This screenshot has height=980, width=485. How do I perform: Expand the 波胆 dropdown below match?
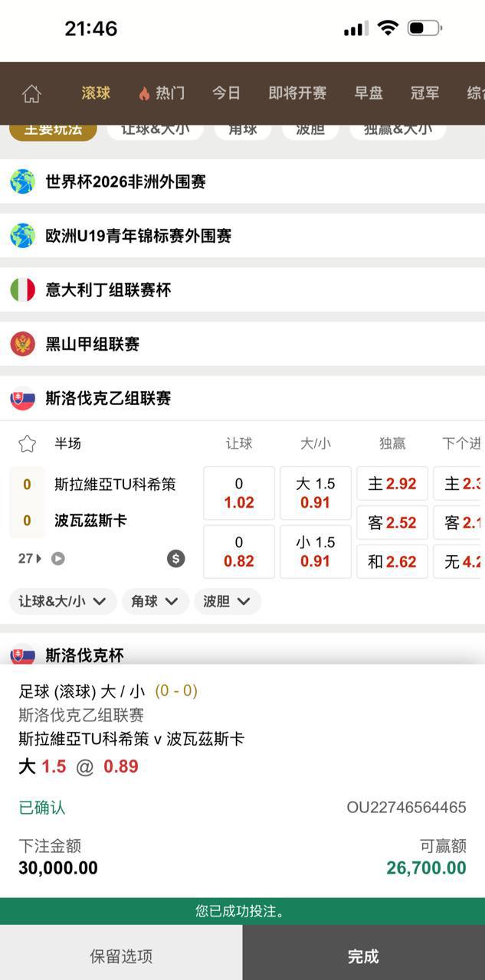(x=228, y=602)
